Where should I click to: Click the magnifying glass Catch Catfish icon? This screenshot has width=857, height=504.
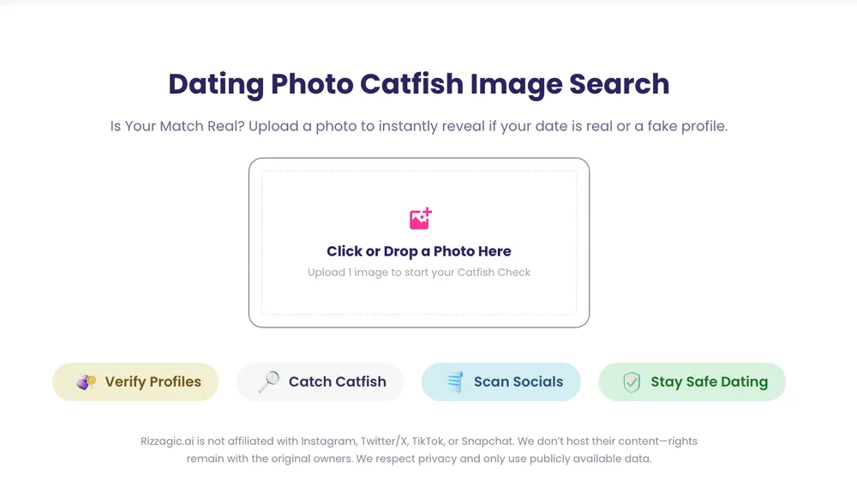pyautogui.click(x=268, y=382)
